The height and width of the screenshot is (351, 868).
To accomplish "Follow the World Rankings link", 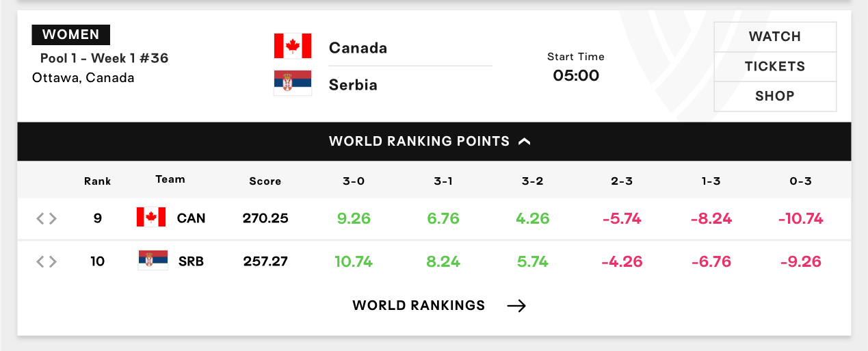I will point(419,306).
